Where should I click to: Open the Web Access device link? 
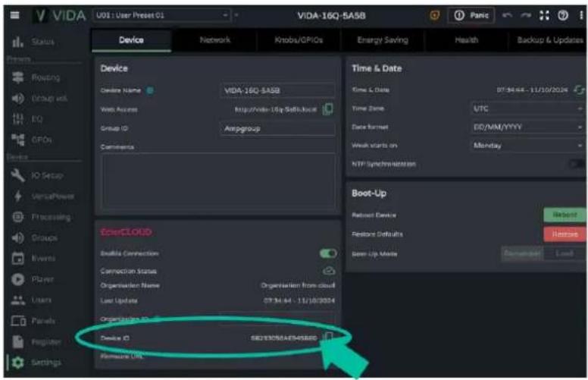click(276, 110)
